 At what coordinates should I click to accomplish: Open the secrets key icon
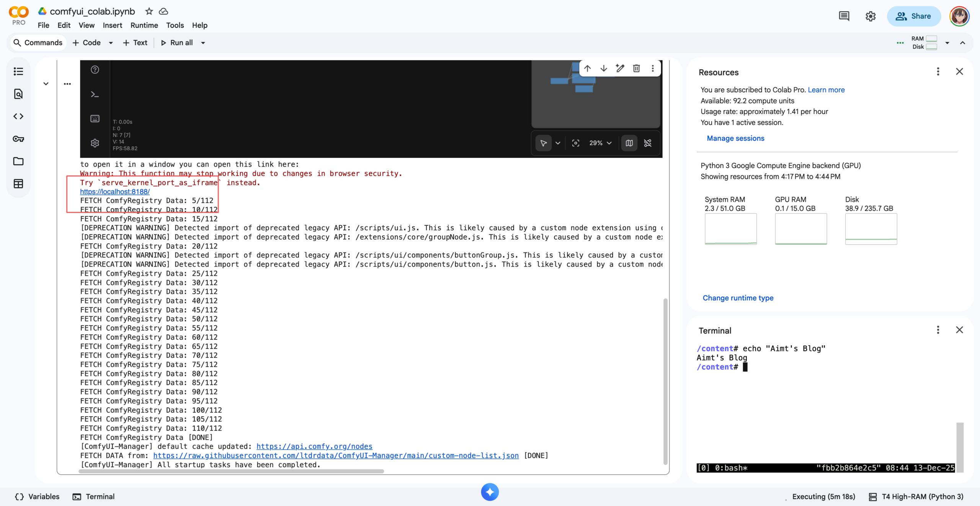click(18, 139)
